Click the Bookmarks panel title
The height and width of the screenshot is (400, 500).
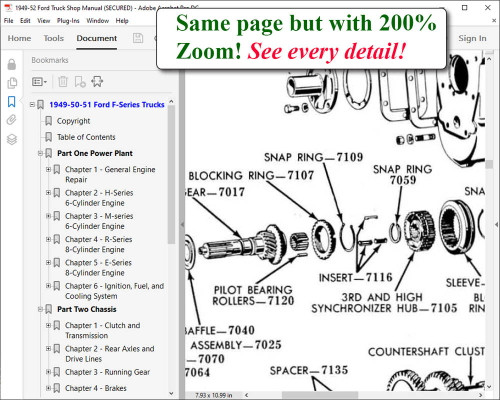click(x=50, y=60)
